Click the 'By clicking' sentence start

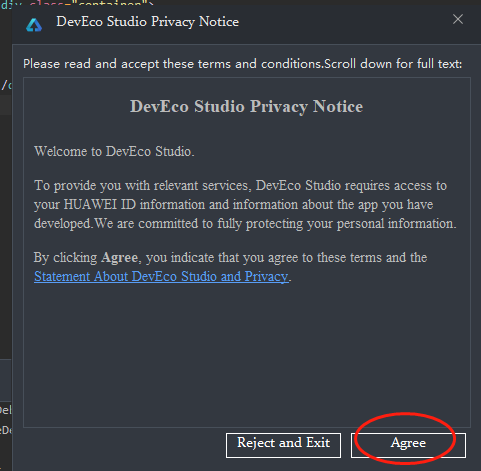pyautogui.click(x=66, y=258)
